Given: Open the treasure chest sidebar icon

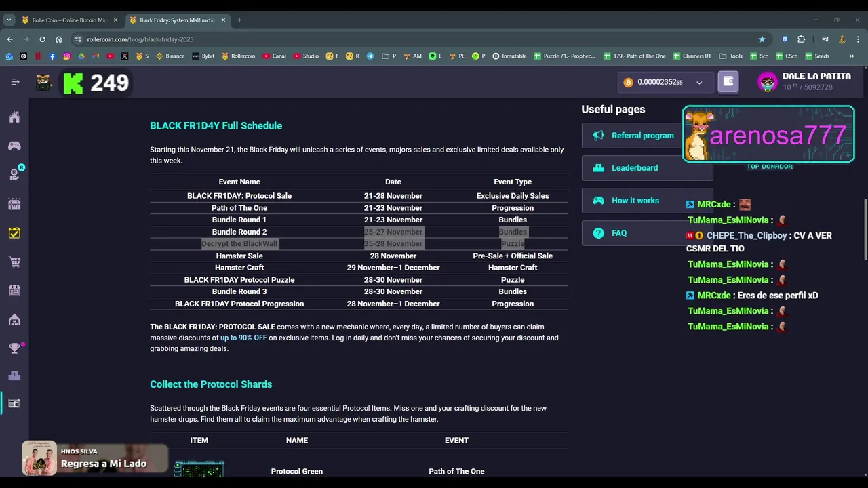Looking at the screenshot, I should click(x=14, y=204).
